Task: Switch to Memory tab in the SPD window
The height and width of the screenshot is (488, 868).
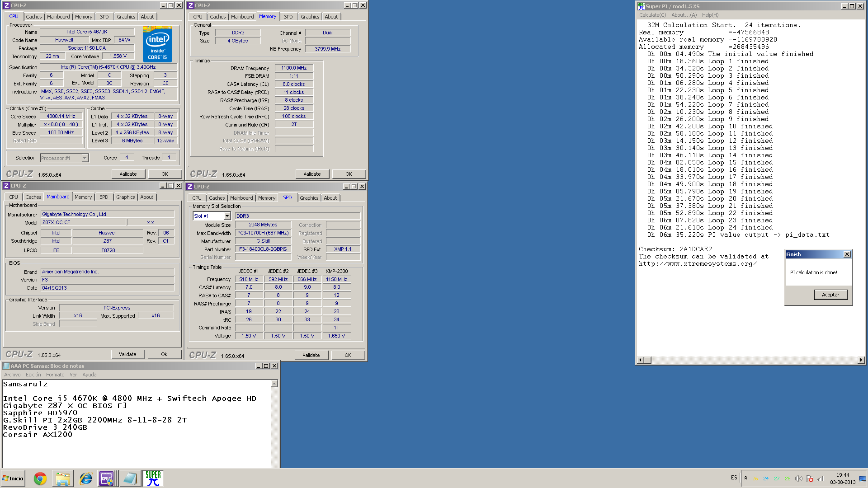Action: [267, 198]
